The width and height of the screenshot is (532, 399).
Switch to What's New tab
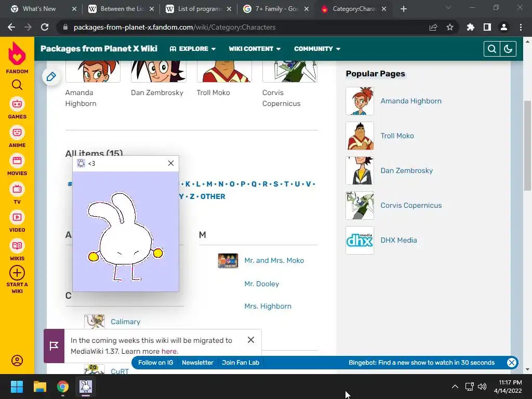point(39,9)
